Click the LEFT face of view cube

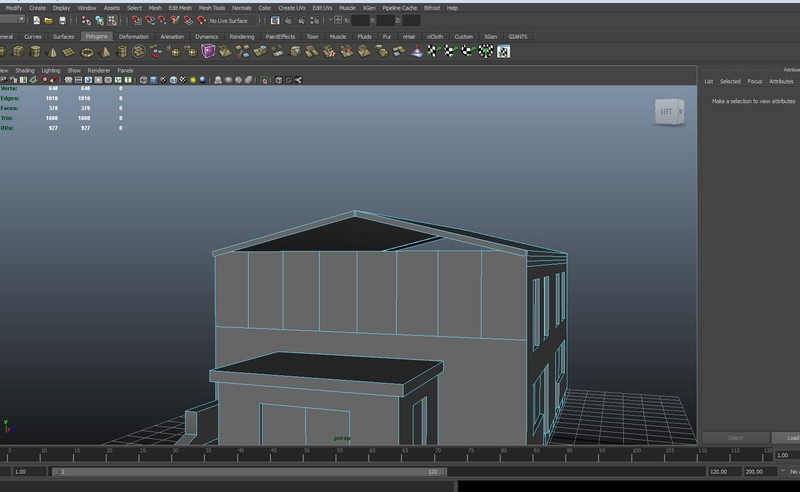click(x=667, y=112)
